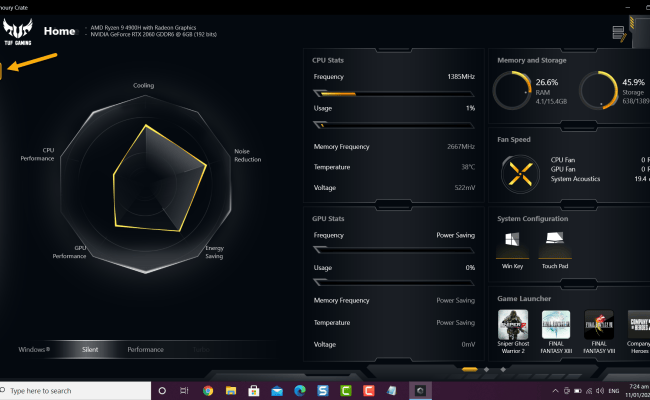Launch Company of Heroes game
Screen dimensions: 650x400
[639, 331]
